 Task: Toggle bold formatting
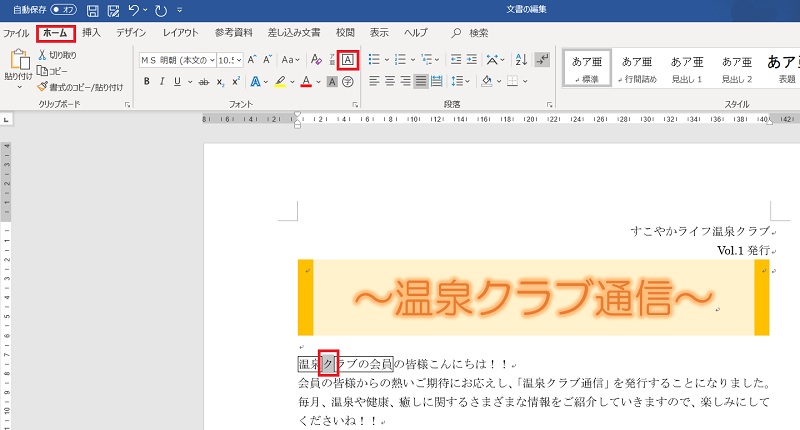tap(146, 81)
